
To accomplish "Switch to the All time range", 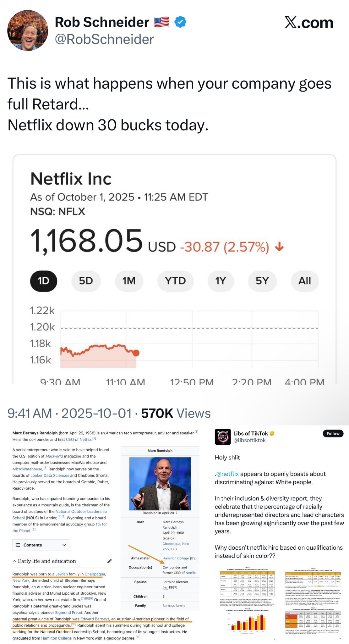I will pyautogui.click(x=304, y=280).
